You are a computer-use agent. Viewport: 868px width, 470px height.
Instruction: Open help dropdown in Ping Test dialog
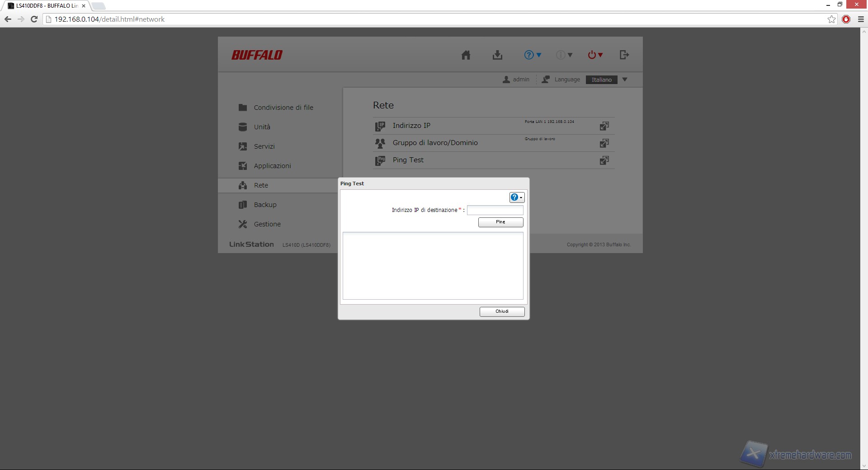(517, 197)
